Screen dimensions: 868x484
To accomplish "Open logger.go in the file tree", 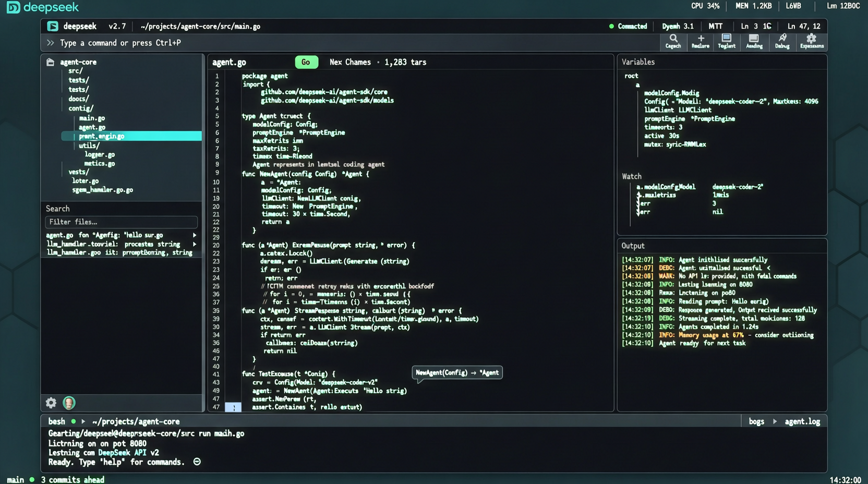I will 100,154.
